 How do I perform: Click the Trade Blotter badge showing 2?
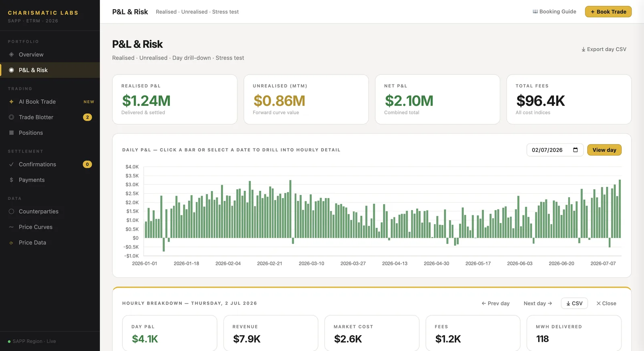87,117
